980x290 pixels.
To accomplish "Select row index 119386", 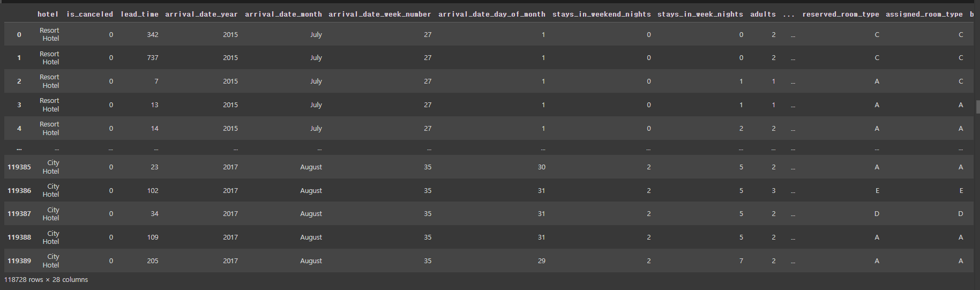I will 19,191.
